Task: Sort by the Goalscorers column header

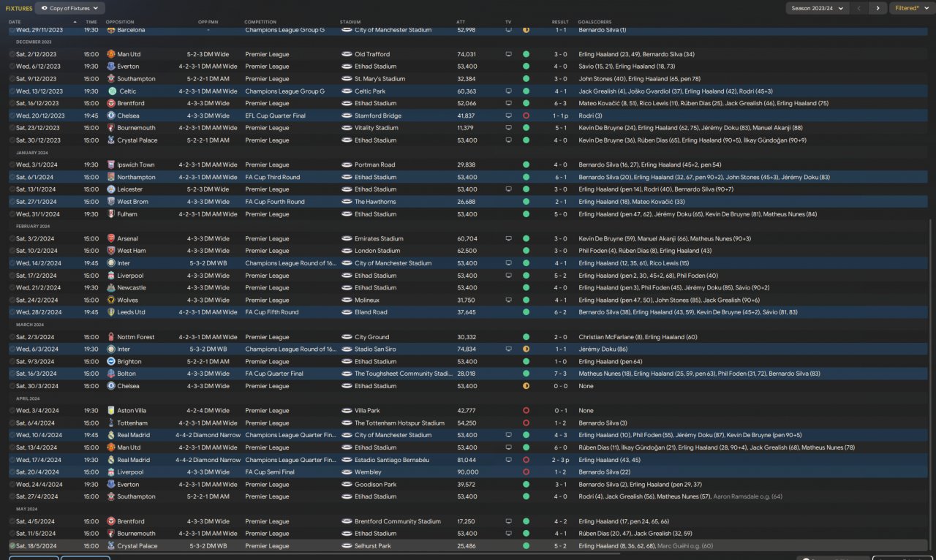Action: [x=595, y=22]
